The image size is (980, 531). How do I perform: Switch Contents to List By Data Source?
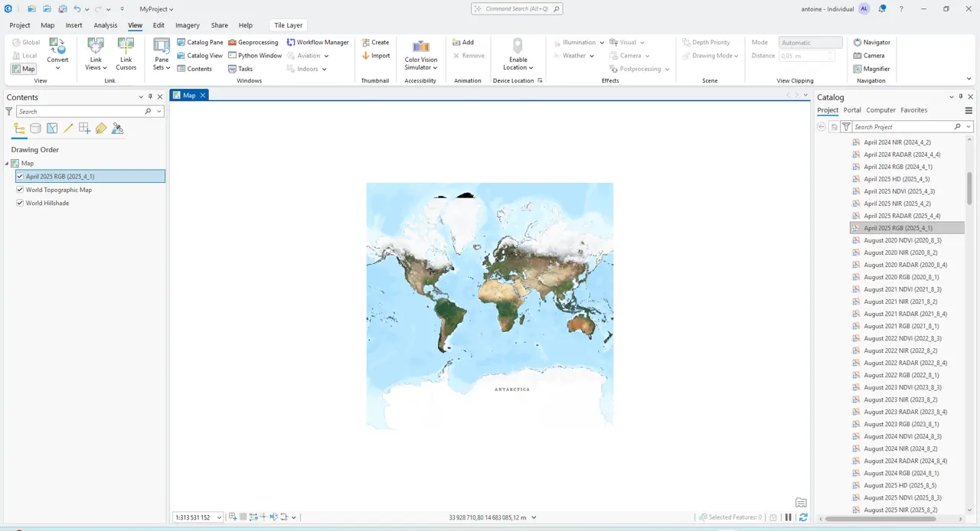pyautogui.click(x=35, y=128)
